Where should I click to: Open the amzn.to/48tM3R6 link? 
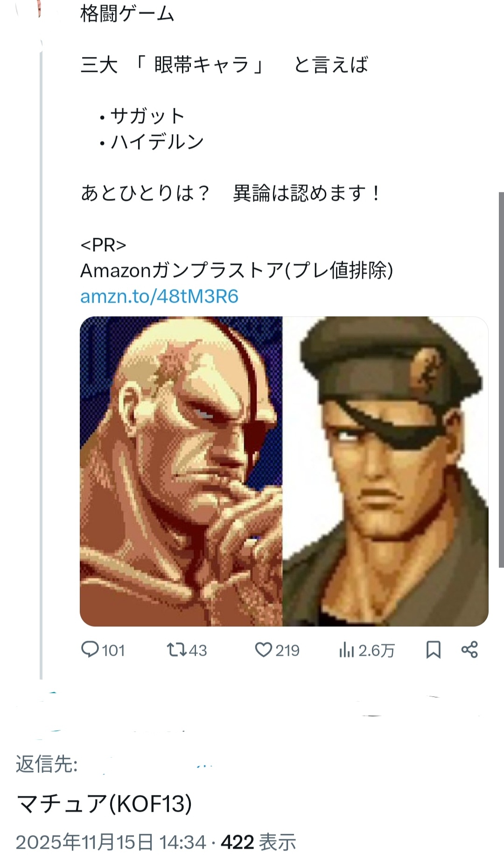point(159,296)
